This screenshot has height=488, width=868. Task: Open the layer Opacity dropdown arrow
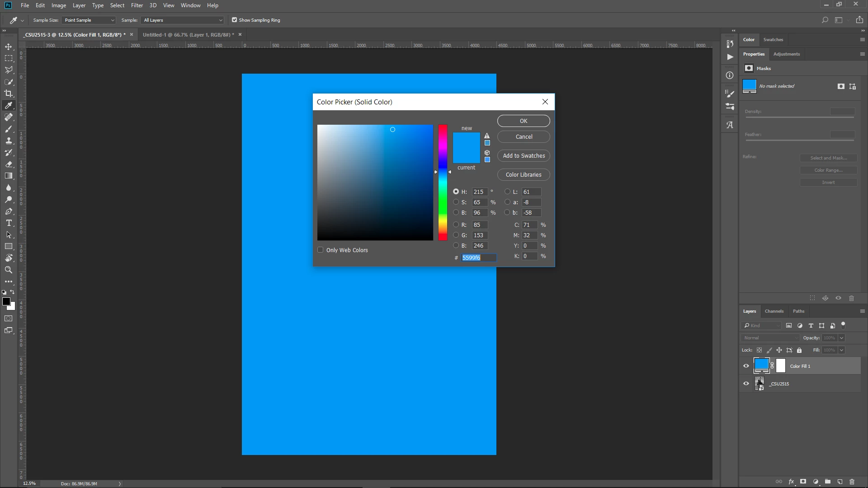841,338
